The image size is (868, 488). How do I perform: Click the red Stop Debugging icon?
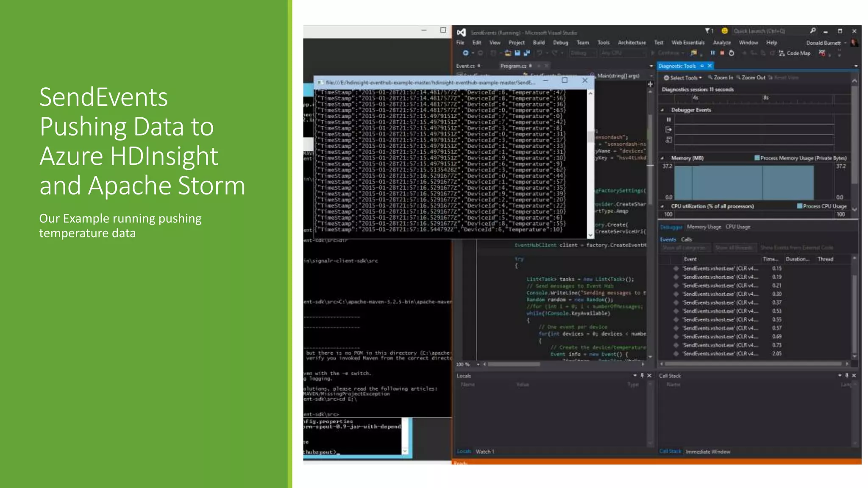(722, 53)
